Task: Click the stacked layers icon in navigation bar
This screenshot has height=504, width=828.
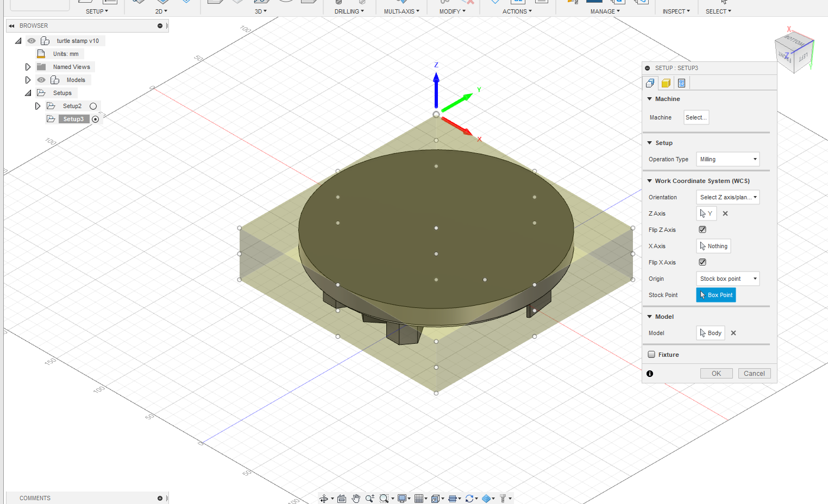Action: click(x=453, y=499)
